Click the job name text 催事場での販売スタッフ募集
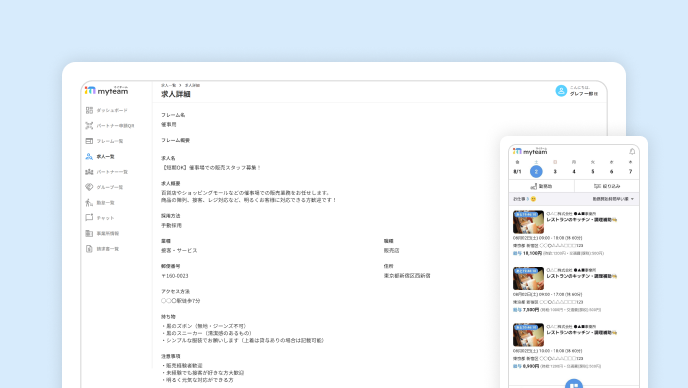 [x=225, y=168]
